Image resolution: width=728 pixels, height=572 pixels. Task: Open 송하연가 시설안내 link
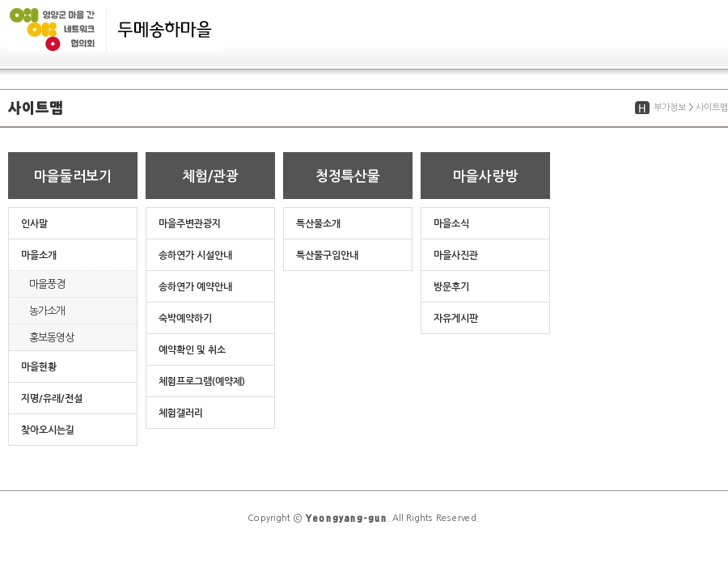pyautogui.click(x=210, y=255)
